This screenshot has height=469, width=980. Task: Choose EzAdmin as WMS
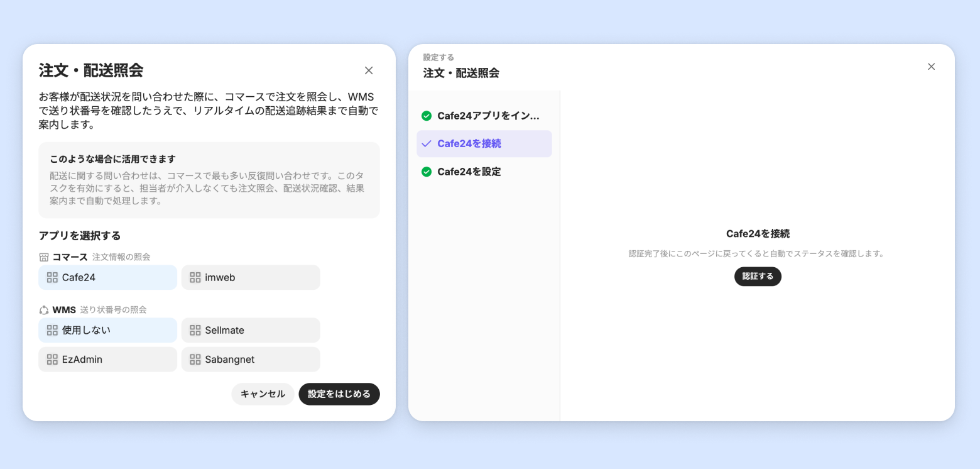point(107,360)
